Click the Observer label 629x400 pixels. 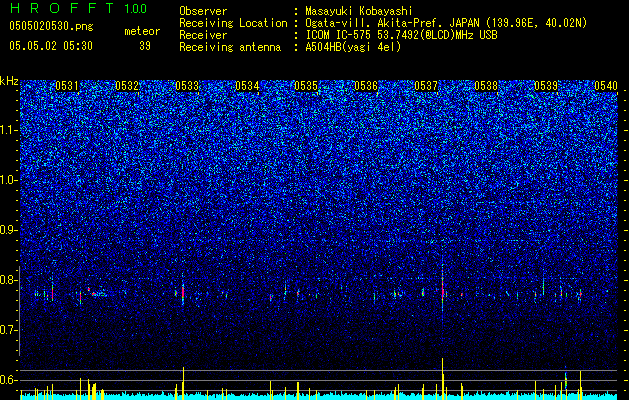point(203,11)
